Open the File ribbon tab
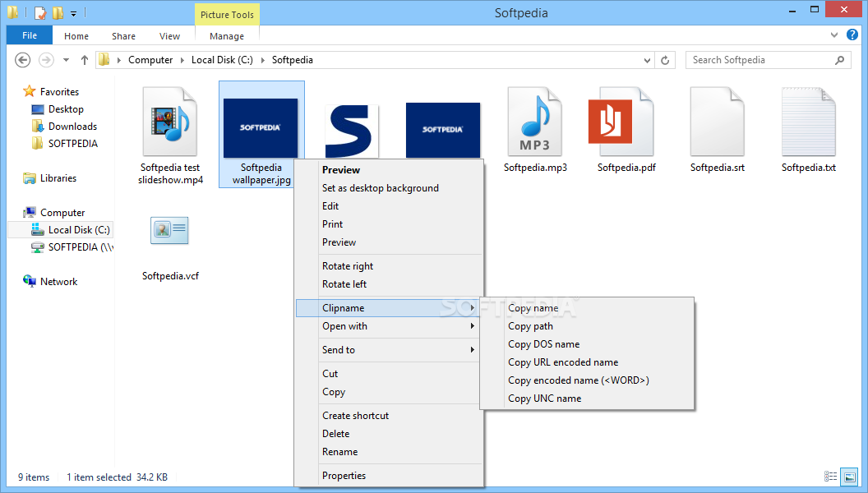Image resolution: width=868 pixels, height=493 pixels. click(30, 35)
